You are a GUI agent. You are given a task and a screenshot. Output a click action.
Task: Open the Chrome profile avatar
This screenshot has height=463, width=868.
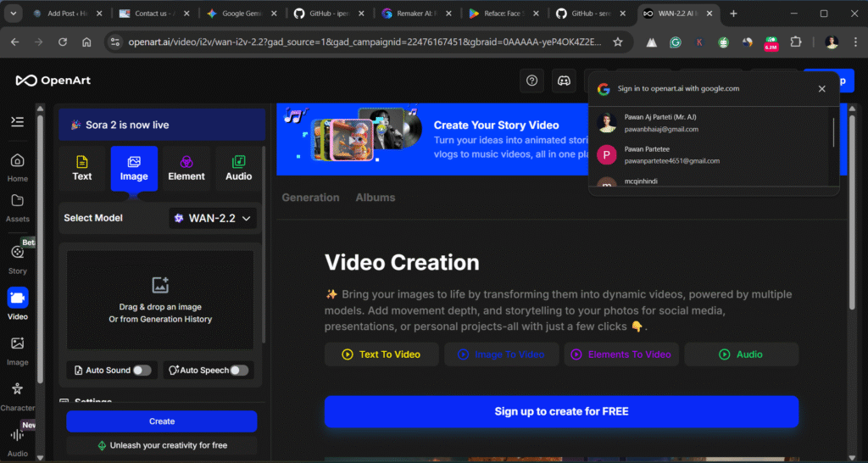click(831, 42)
